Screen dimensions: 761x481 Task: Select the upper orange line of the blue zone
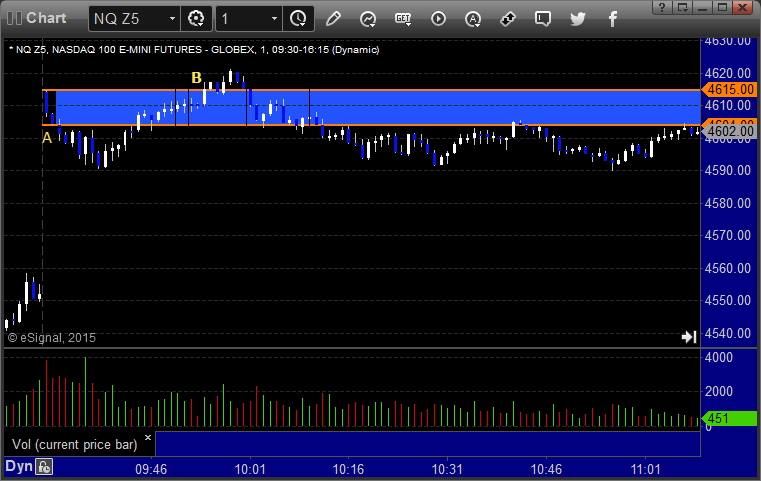click(371, 90)
